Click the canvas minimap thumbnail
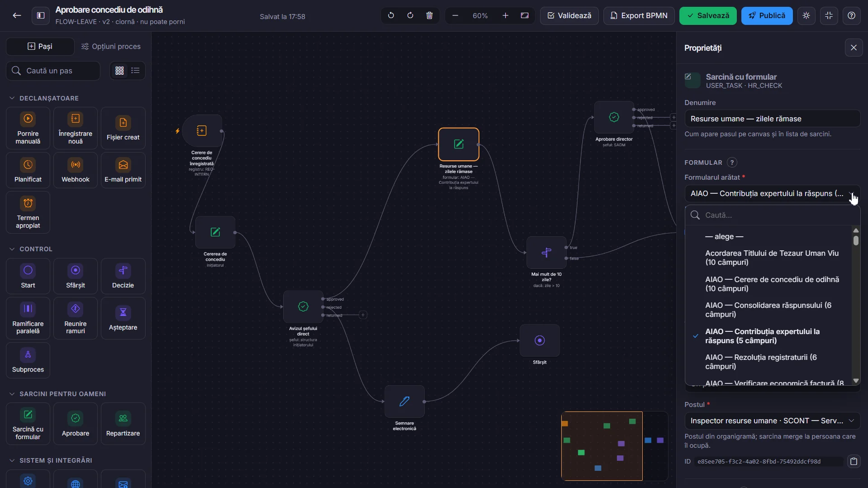This screenshot has width=868, height=488. pyautogui.click(x=615, y=446)
